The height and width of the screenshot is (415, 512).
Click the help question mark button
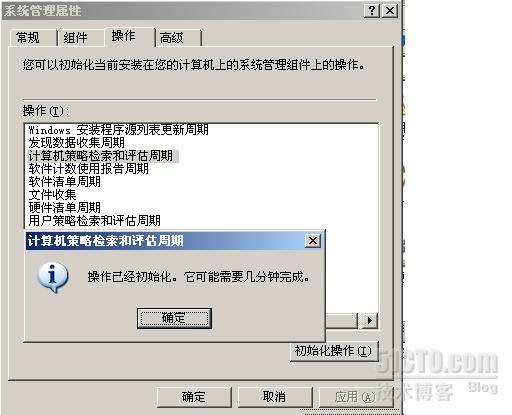coord(372,11)
